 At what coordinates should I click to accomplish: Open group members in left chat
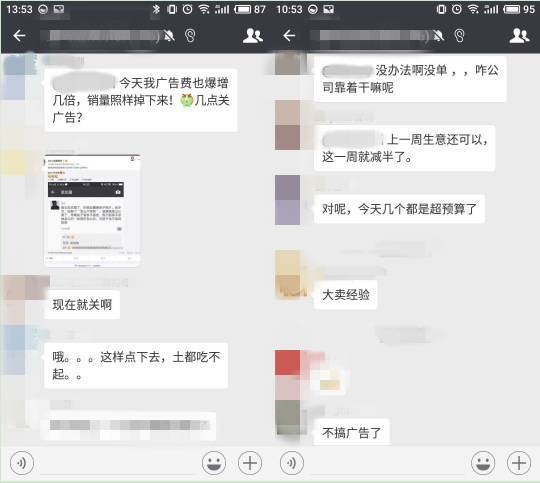(253, 35)
